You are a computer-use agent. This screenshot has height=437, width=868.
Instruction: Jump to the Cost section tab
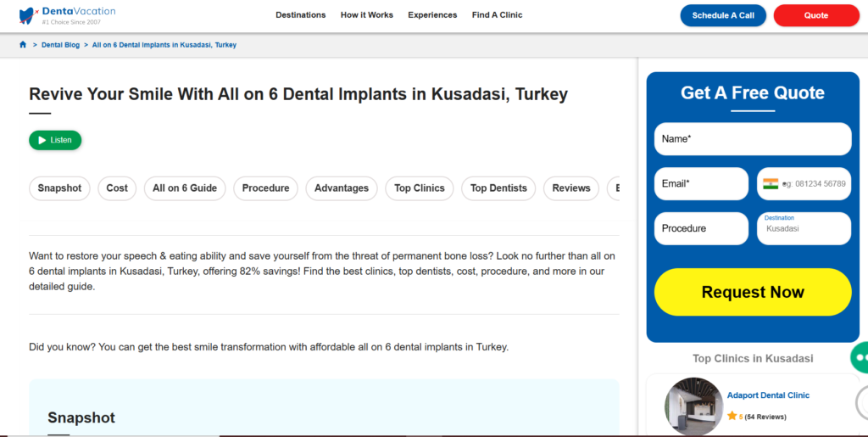(117, 188)
